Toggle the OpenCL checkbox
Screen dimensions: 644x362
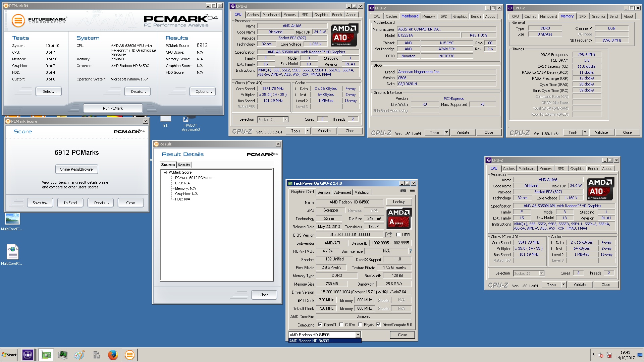[320, 324]
